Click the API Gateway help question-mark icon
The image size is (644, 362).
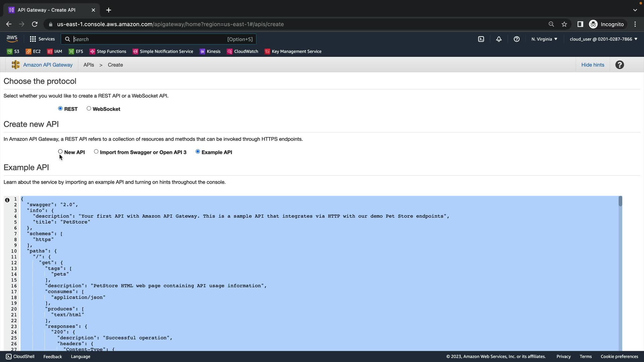click(620, 65)
